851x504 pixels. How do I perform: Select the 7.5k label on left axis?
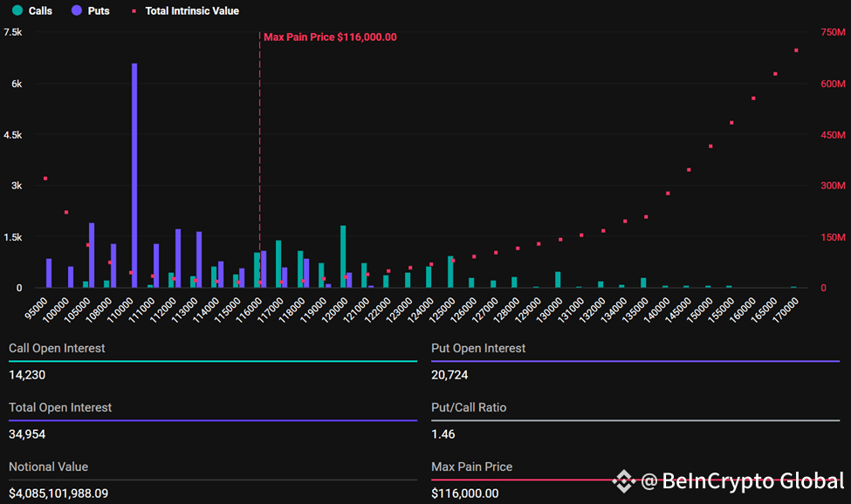tap(13, 32)
